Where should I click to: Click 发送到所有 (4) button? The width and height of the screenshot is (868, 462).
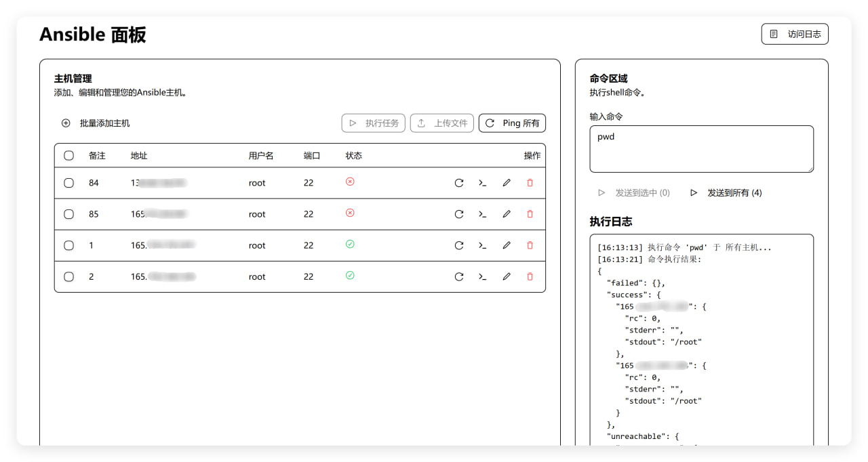coord(726,193)
